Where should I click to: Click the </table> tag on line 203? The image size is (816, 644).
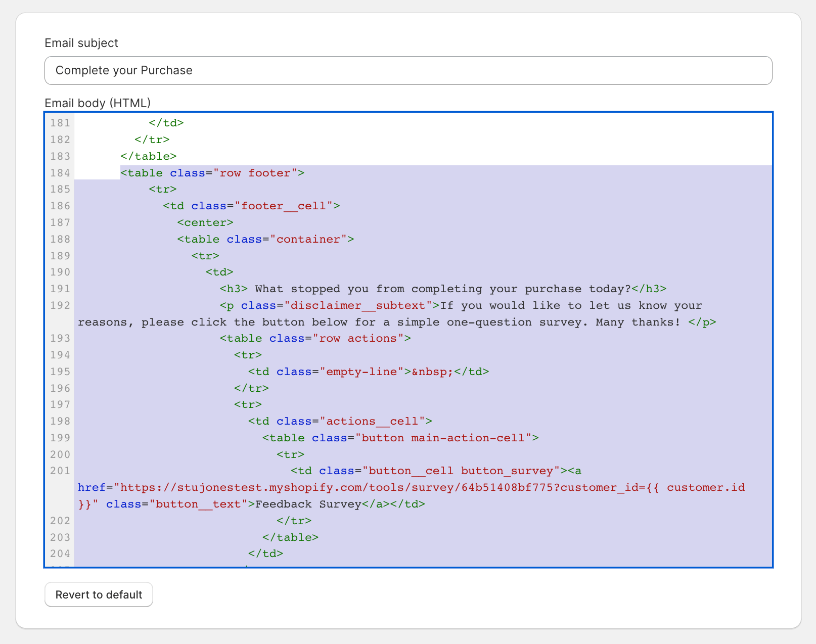pyautogui.click(x=291, y=537)
